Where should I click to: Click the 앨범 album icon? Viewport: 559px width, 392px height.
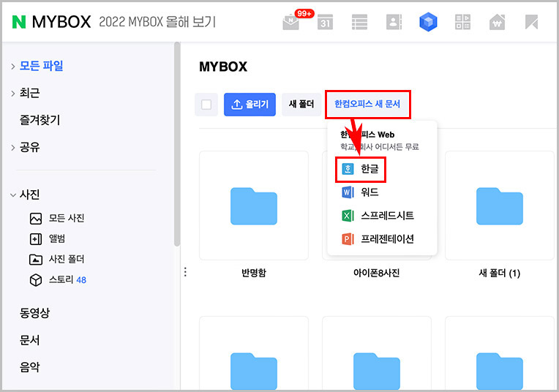click(x=36, y=238)
